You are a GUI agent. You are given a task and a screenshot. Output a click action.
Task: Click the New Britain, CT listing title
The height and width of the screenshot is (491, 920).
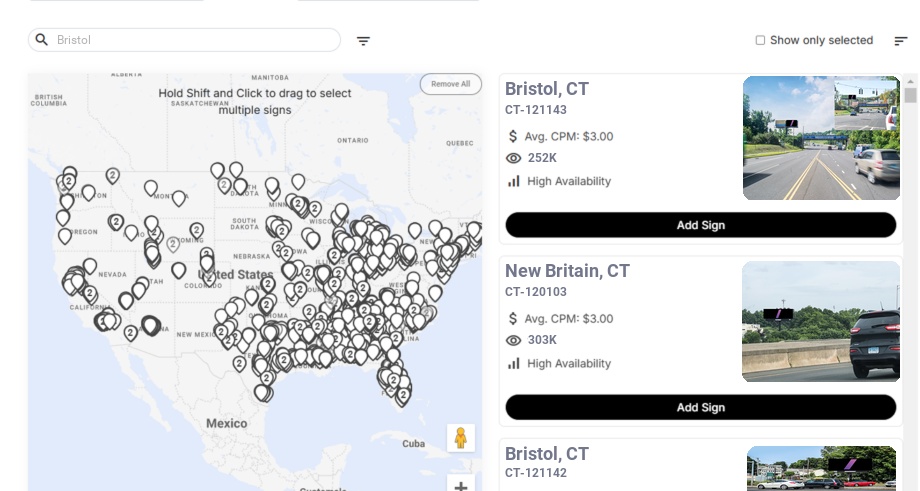(567, 271)
